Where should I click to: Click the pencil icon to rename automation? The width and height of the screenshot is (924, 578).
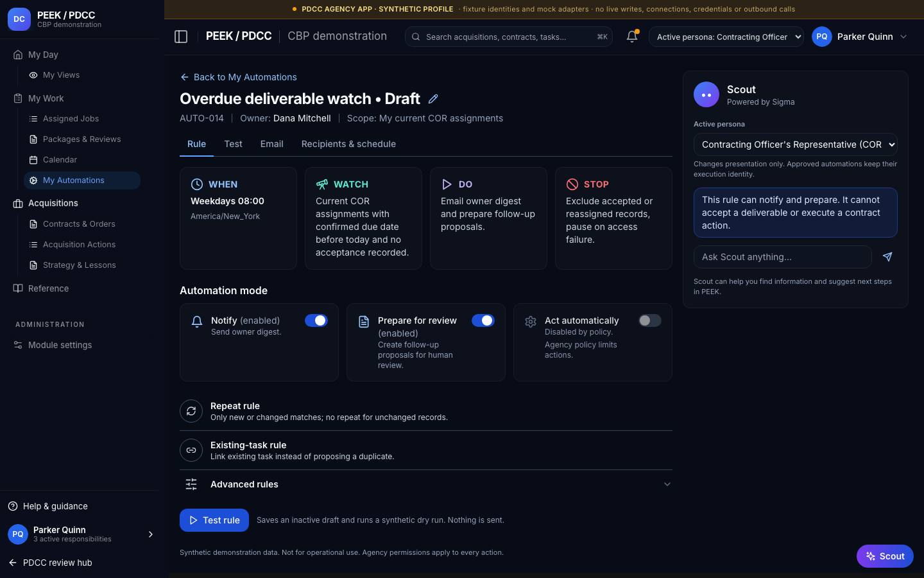[x=433, y=99]
